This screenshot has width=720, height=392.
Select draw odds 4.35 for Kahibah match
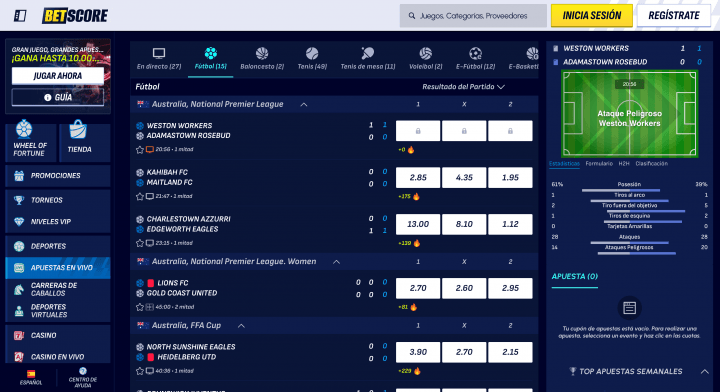464,178
